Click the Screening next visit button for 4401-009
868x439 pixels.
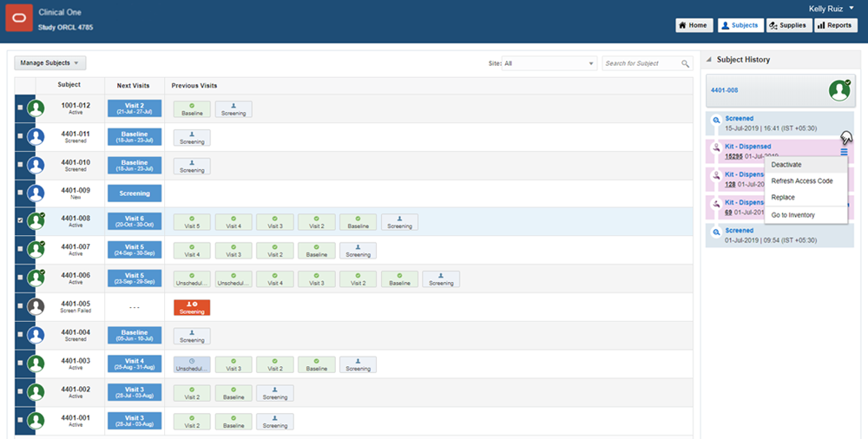point(135,193)
